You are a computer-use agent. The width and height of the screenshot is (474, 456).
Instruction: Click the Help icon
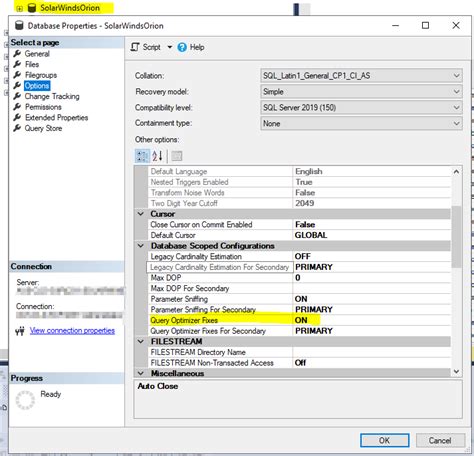182,47
